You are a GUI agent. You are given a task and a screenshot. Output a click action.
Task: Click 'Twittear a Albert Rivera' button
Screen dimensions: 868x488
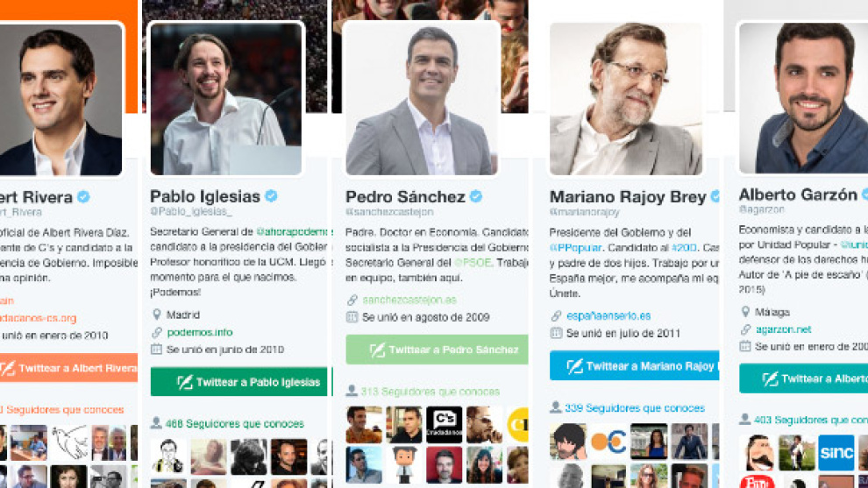click(68, 367)
